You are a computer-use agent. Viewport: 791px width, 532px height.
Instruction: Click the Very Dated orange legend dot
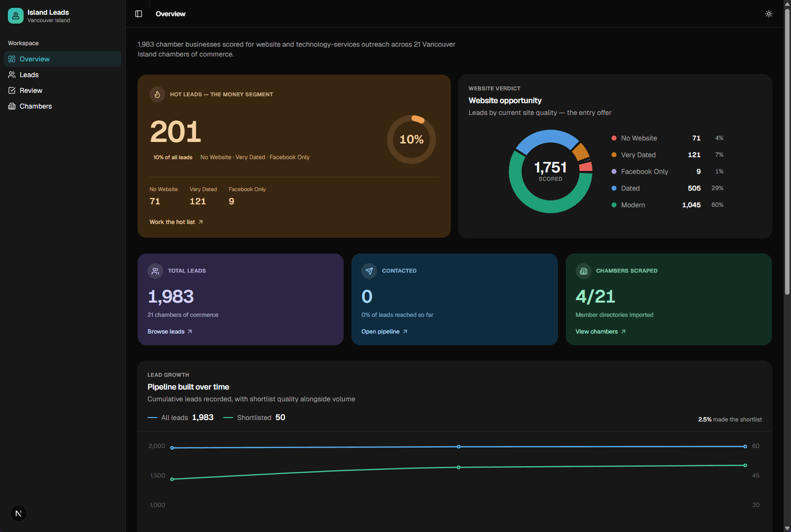click(614, 155)
